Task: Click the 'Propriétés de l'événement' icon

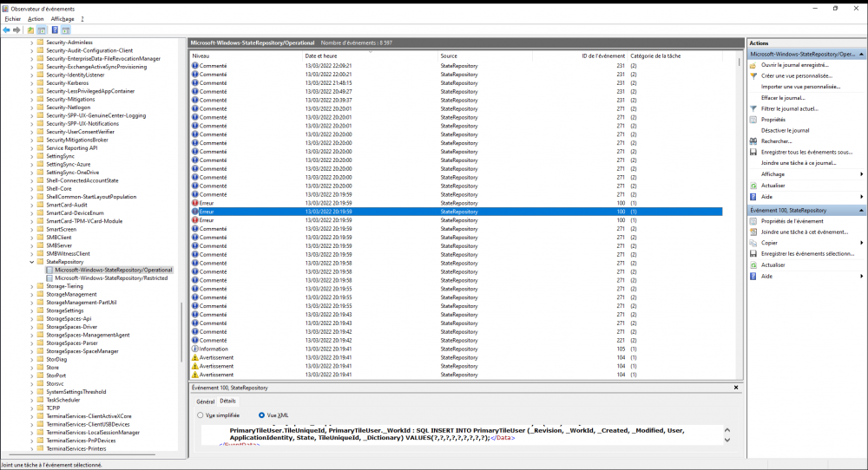Action: pyautogui.click(x=753, y=221)
